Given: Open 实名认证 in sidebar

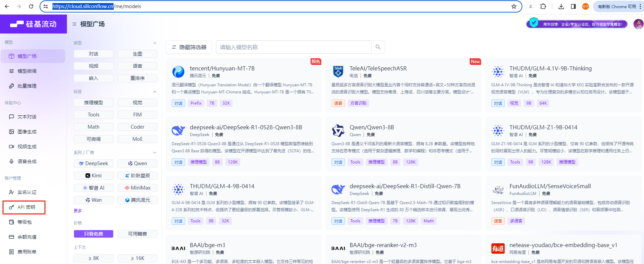Looking at the screenshot, I should [33, 192].
